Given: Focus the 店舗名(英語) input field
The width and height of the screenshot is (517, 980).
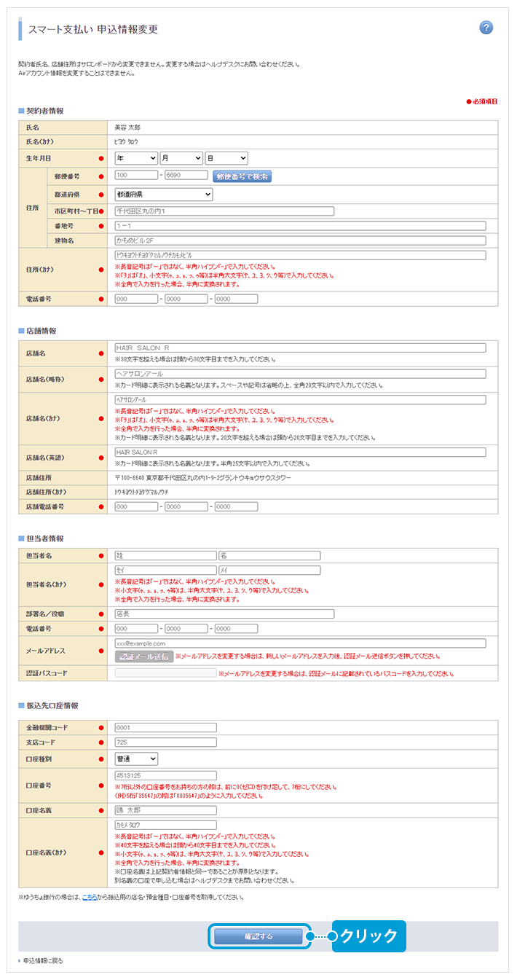Looking at the screenshot, I should (300, 452).
